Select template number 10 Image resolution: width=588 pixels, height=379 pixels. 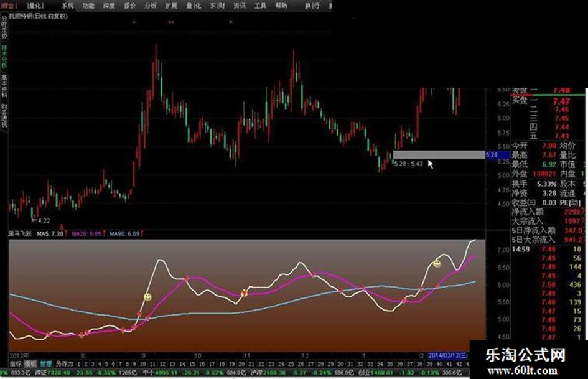(142, 363)
